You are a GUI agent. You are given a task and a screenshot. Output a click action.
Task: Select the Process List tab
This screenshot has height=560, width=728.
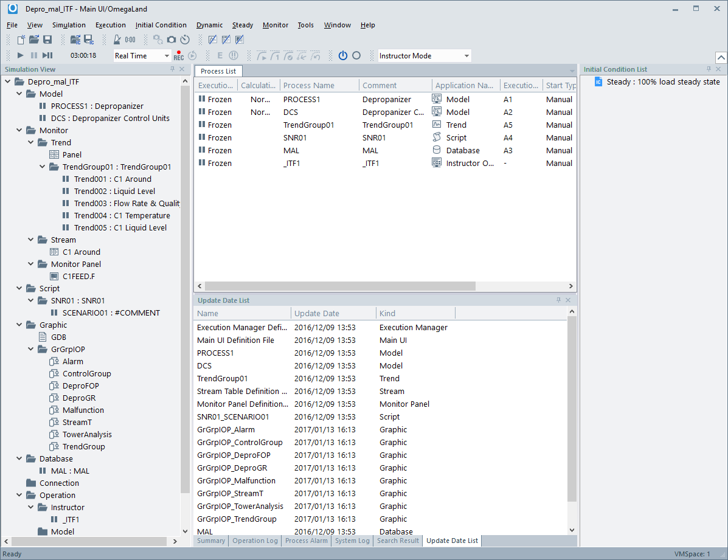pyautogui.click(x=218, y=71)
